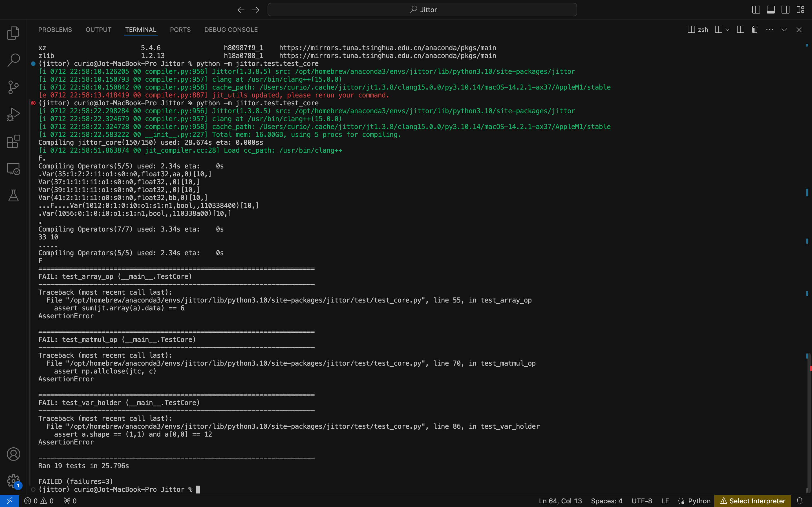The image size is (812, 507).
Task: Open the Testing flask view
Action: point(14,195)
